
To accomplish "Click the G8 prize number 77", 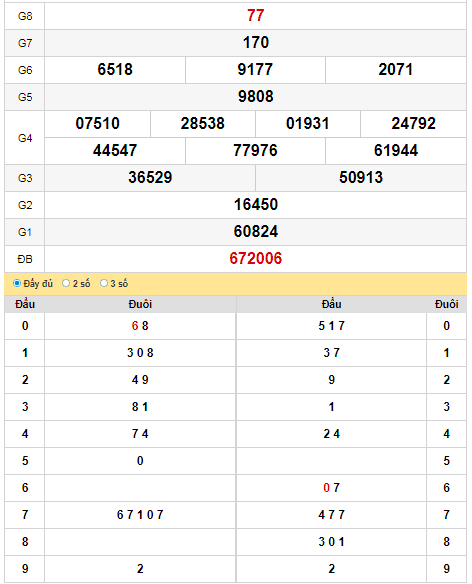I will [x=256, y=16].
